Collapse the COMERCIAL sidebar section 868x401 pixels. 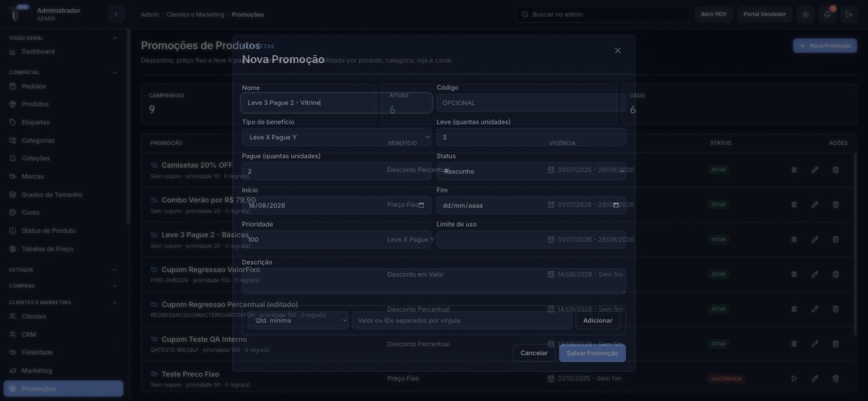coord(64,72)
